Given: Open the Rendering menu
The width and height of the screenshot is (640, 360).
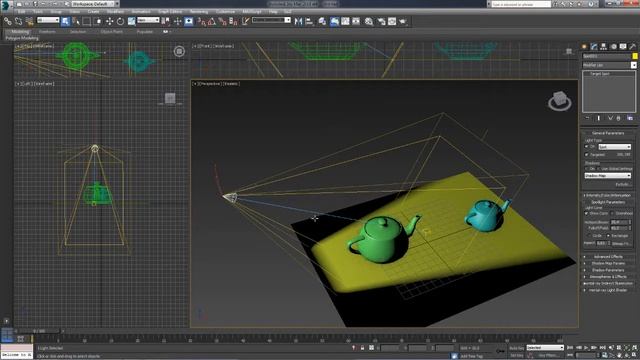Looking at the screenshot, I should point(199,12).
